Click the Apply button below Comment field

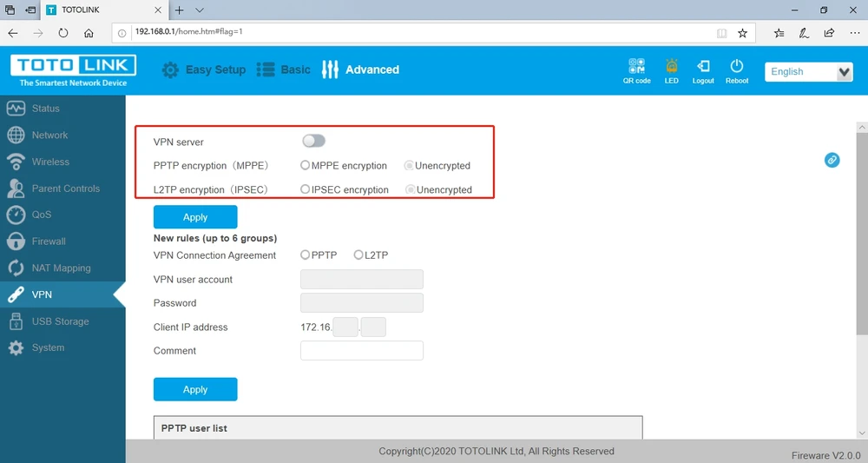pyautogui.click(x=195, y=389)
